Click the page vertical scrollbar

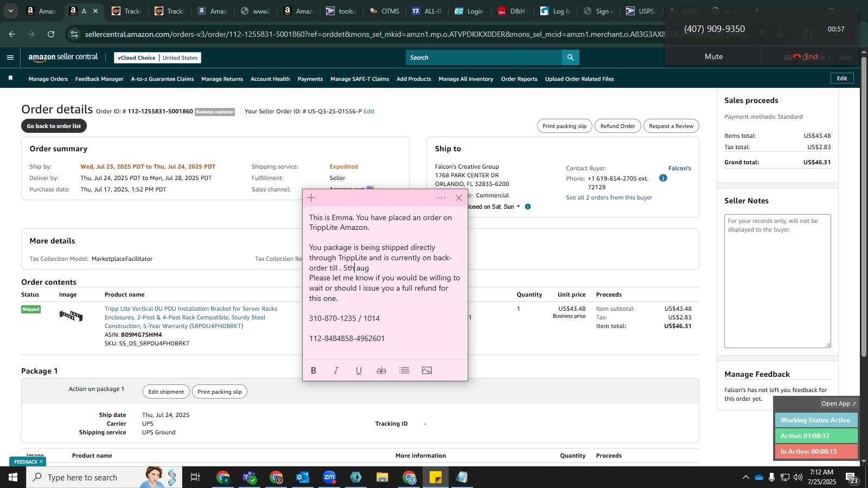tap(864, 206)
